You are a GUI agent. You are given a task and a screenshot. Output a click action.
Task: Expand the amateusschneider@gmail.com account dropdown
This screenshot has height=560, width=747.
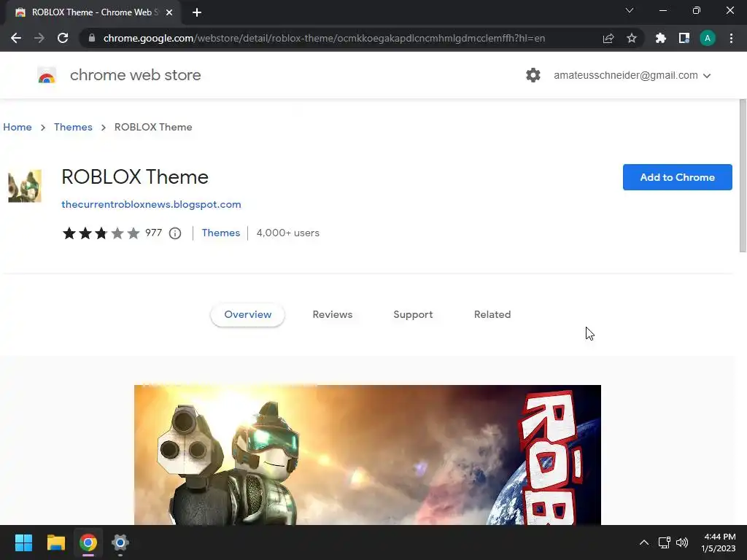tap(632, 75)
